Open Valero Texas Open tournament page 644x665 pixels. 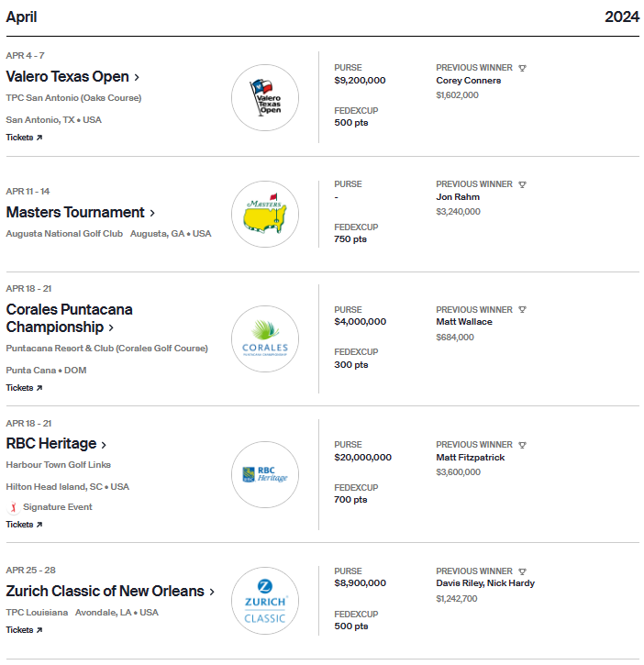(68, 77)
